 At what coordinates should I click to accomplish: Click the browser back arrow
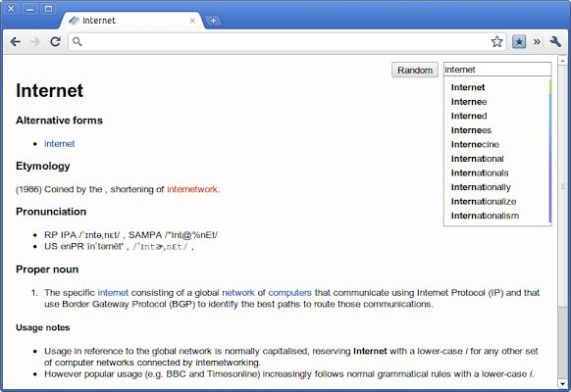point(16,42)
